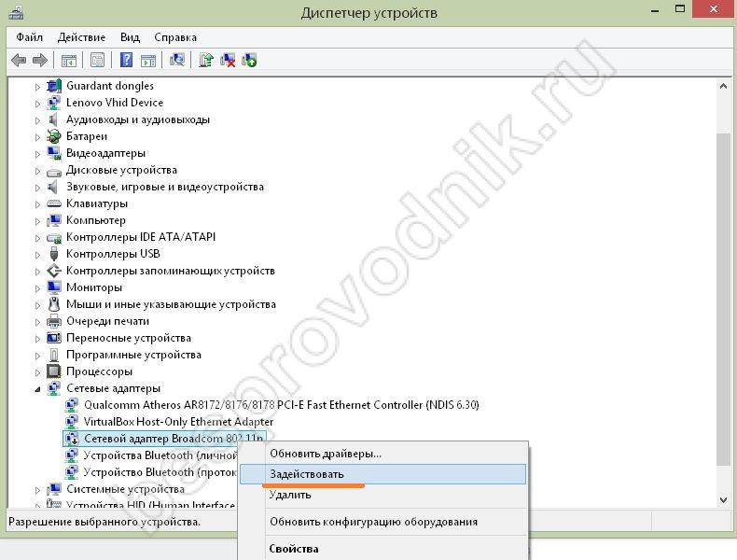Screen dimensions: 737x560
Task: Click the disabled Broadcom adapter icon
Action: pyautogui.click(x=72, y=439)
